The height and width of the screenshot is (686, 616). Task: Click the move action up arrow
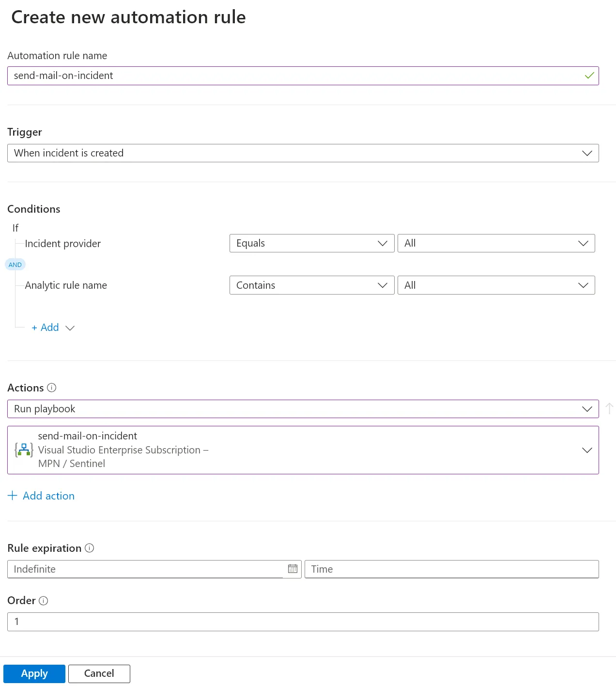609,409
